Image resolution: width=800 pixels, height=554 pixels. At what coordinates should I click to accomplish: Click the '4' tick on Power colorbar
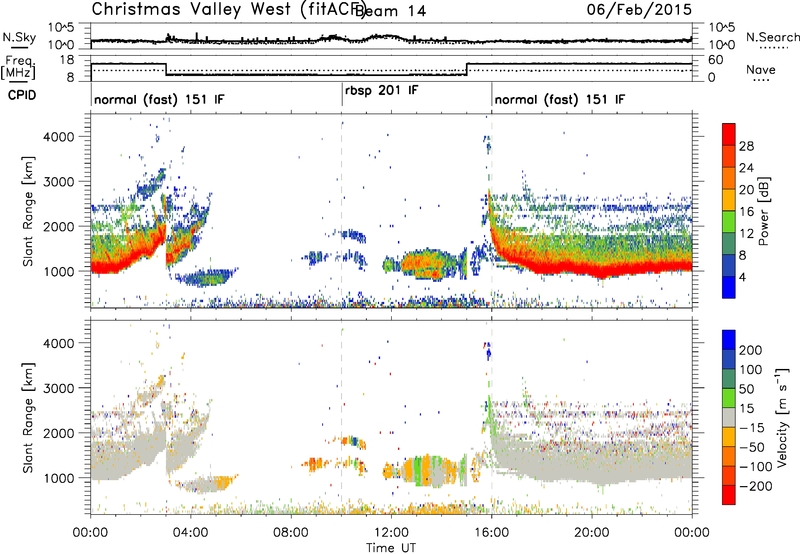pyautogui.click(x=743, y=277)
